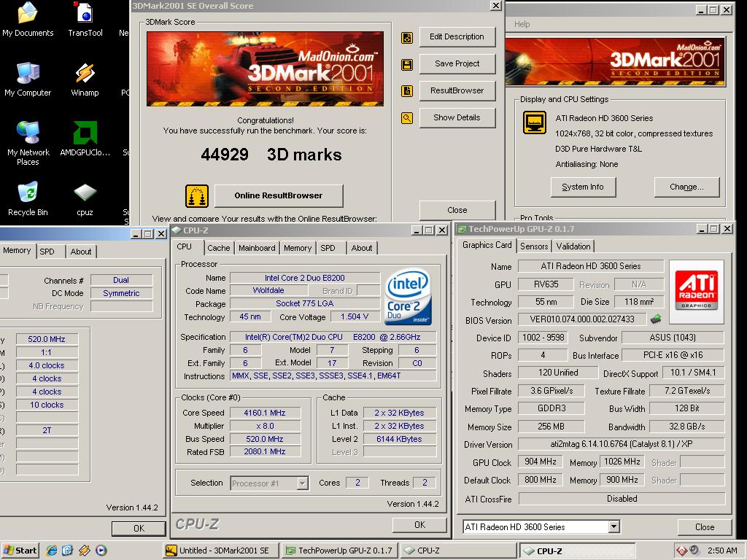Open the Memory tab in the front CPU-Z window
Viewport: 747px width, 560px height.
click(298, 248)
